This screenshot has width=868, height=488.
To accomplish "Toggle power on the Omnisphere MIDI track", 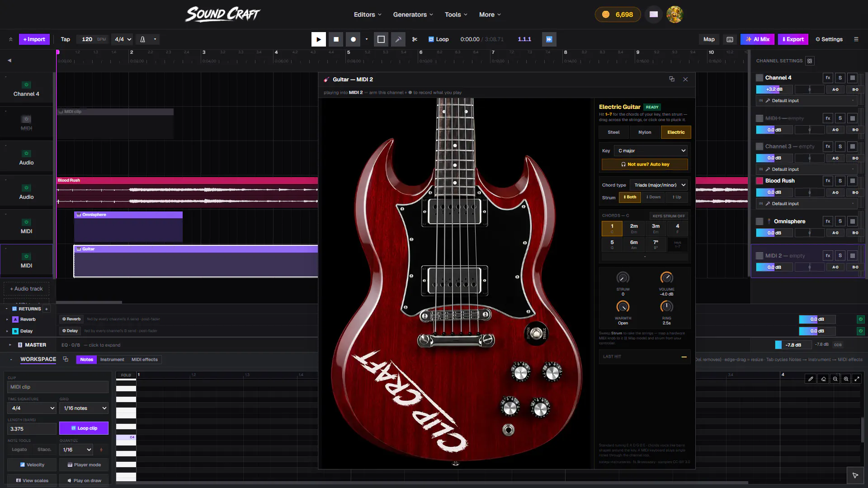I will click(26, 222).
